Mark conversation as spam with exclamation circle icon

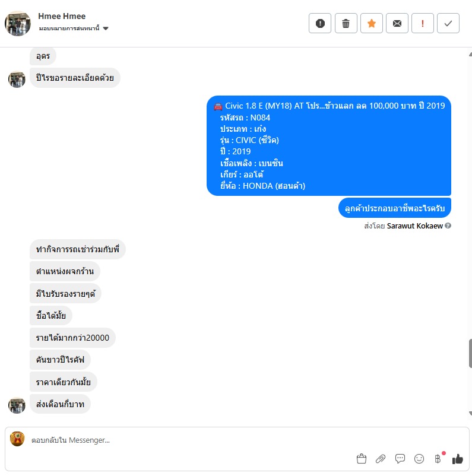(x=320, y=23)
